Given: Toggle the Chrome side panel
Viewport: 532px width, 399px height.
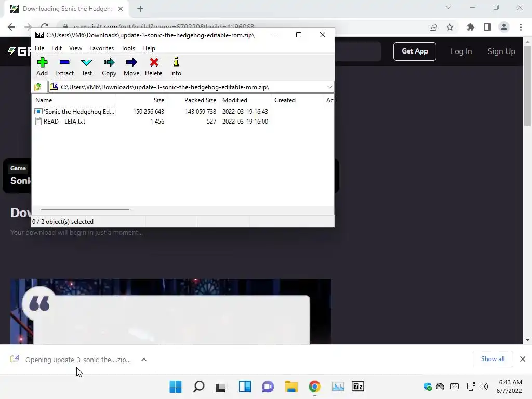Looking at the screenshot, I should tap(487, 27).
